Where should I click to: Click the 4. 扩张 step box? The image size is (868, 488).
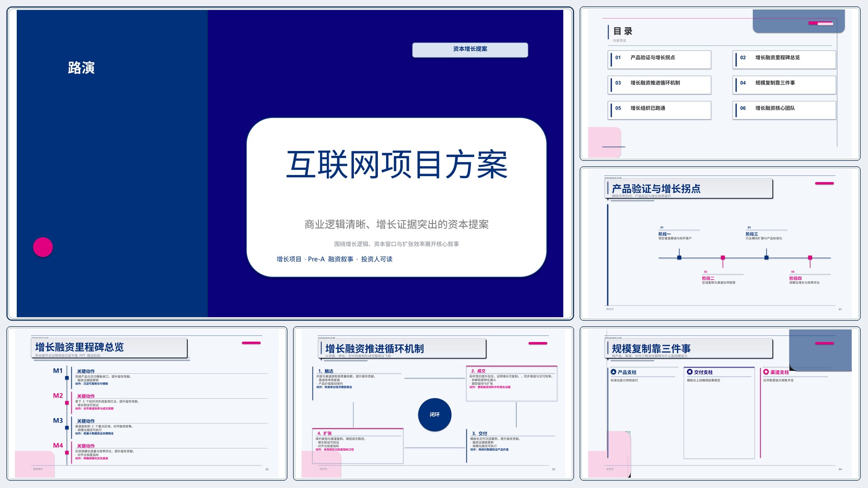[x=358, y=446]
